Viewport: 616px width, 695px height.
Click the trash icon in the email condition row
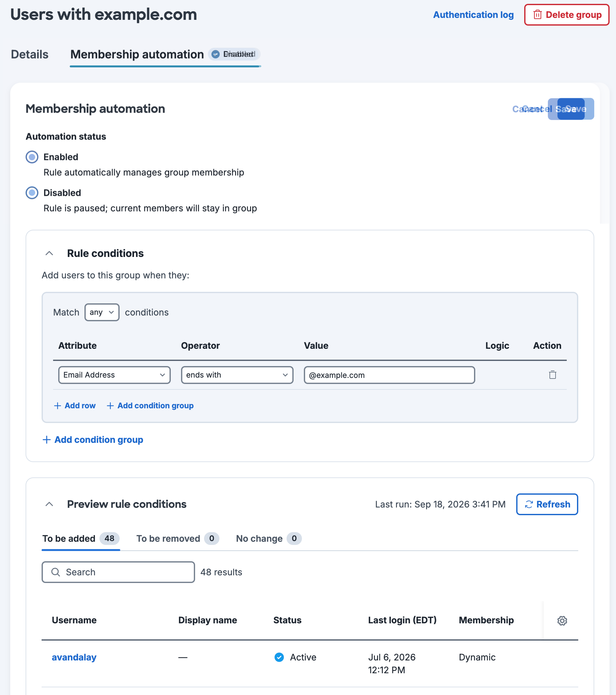552,375
